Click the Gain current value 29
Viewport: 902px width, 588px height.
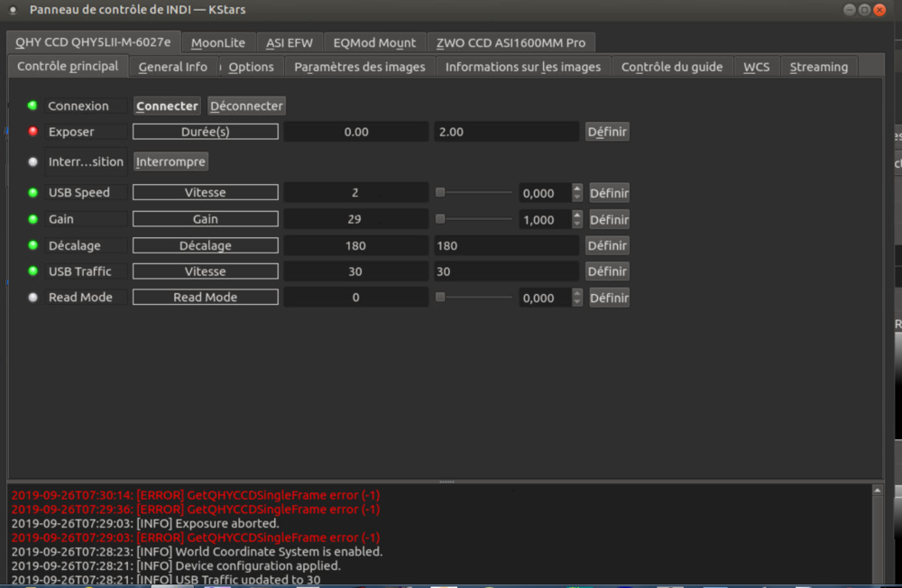tap(356, 219)
